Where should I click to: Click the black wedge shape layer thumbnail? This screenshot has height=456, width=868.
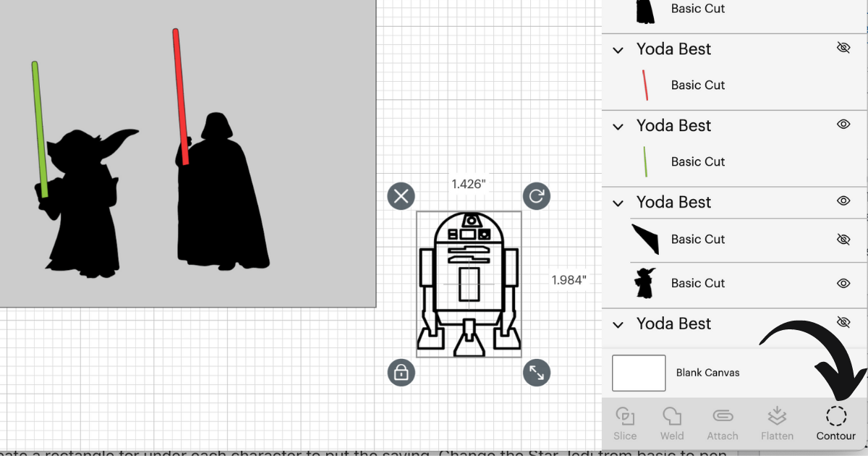pyautogui.click(x=645, y=239)
